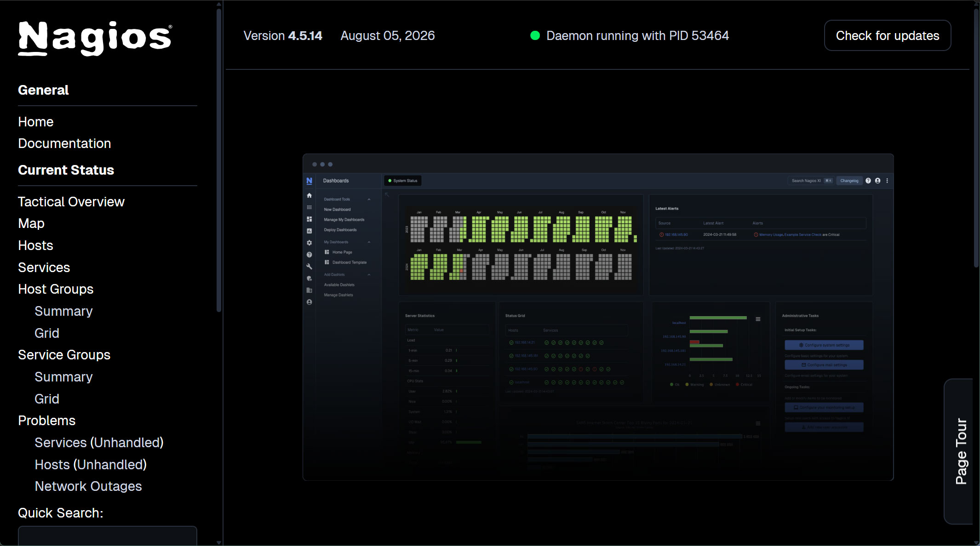
Task: Open the Documentation link
Action: coord(64,143)
